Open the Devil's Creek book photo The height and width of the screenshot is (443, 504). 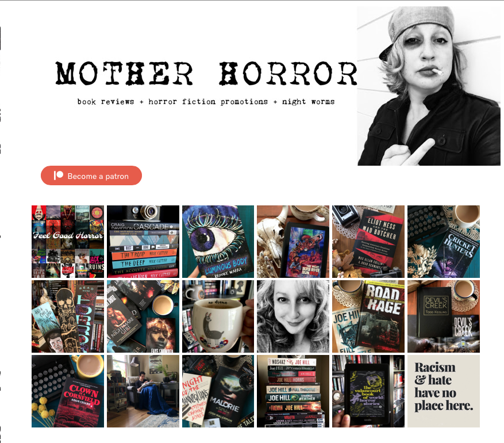coord(444,316)
